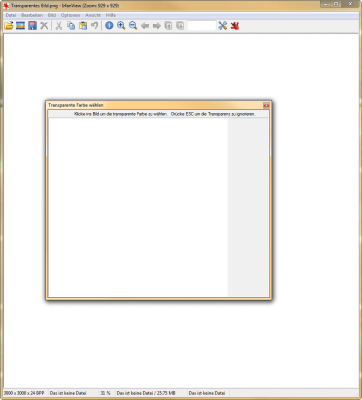Save the image with floppy disk icon
Viewport: 362px width, 400px height.
[x=32, y=26]
